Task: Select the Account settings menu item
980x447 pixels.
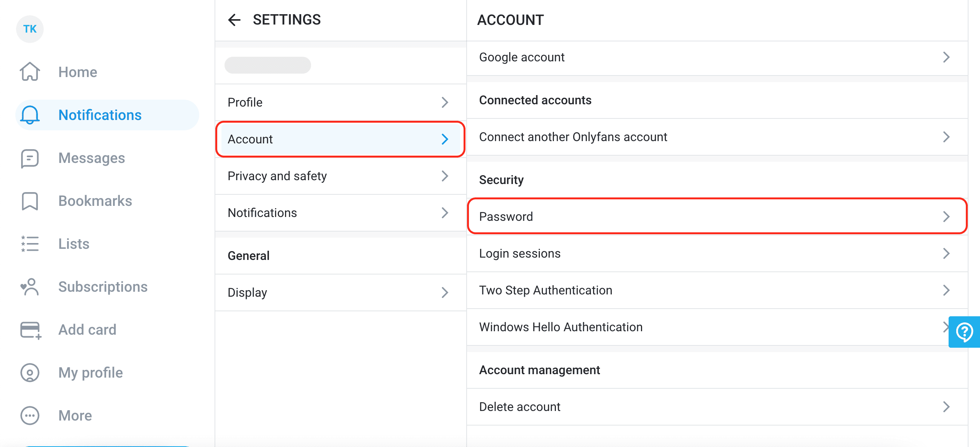Action: click(340, 139)
